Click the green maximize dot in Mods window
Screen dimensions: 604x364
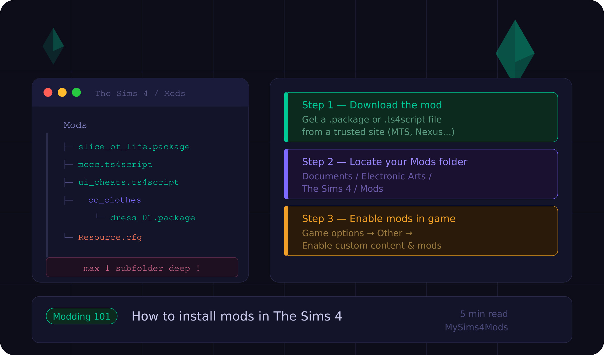pyautogui.click(x=76, y=92)
